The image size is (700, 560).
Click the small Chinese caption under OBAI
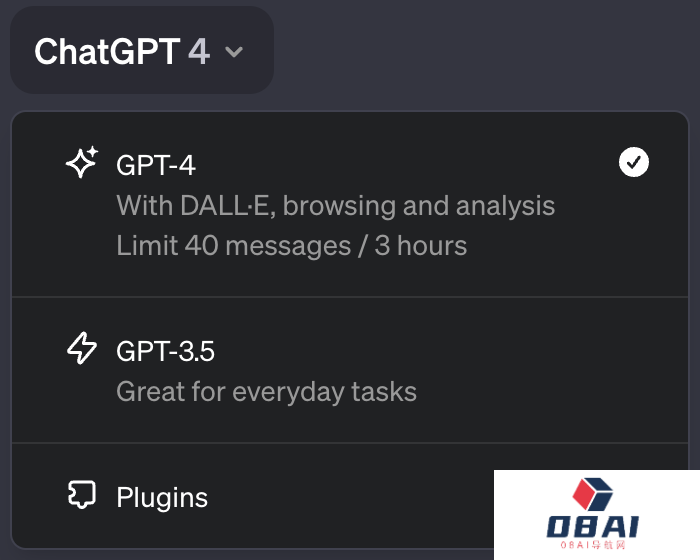[592, 546]
